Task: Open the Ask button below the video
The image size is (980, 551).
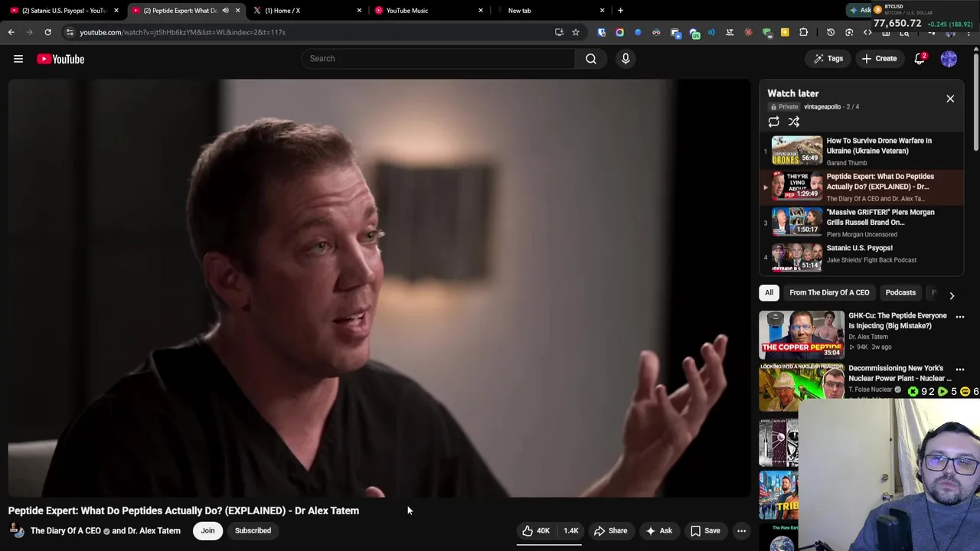Action: click(x=658, y=531)
